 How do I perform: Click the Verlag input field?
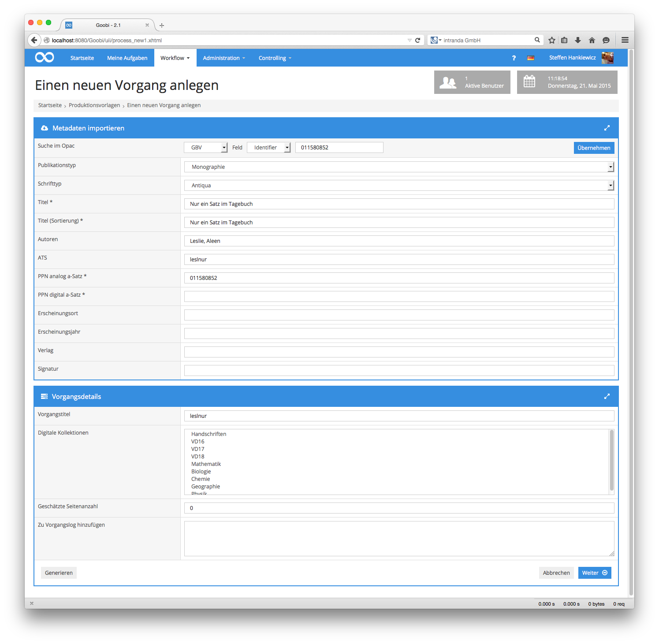pyautogui.click(x=399, y=352)
